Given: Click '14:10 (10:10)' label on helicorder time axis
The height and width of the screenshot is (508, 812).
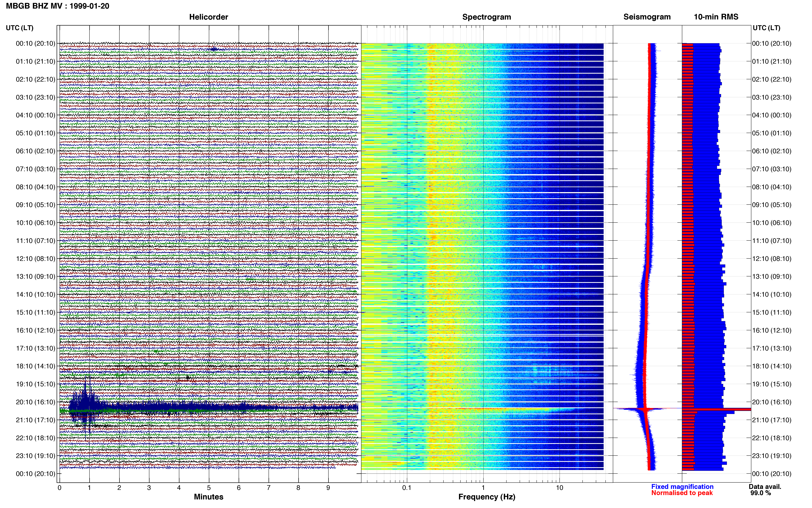Looking at the screenshot, I should pos(36,295).
